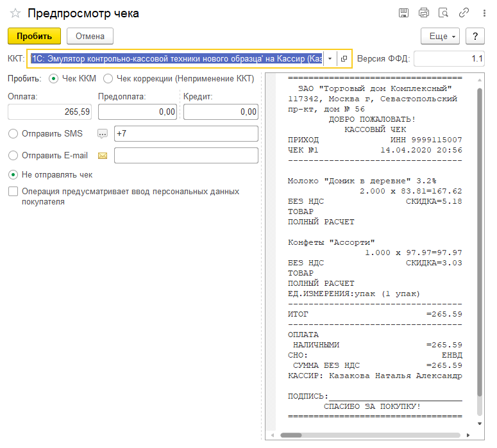Choose the Отправить E-mail radio button

coord(13,156)
